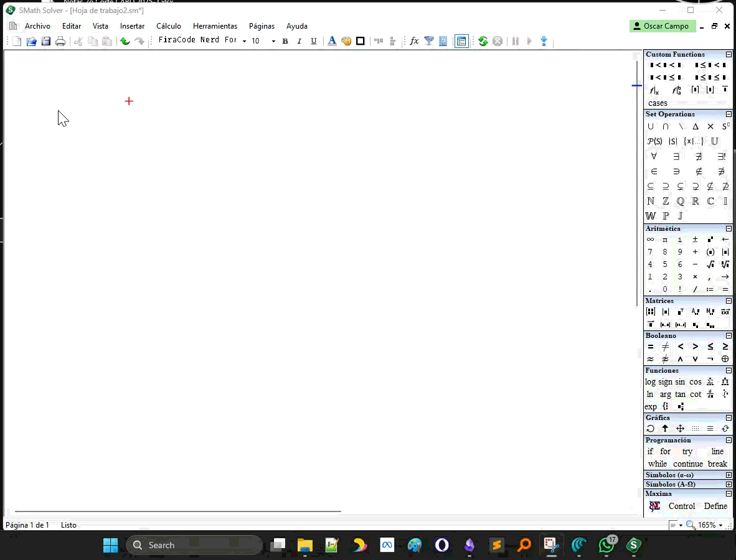Click the Save worksheet icon
Image resolution: width=736 pixels, height=560 pixels.
tap(46, 41)
